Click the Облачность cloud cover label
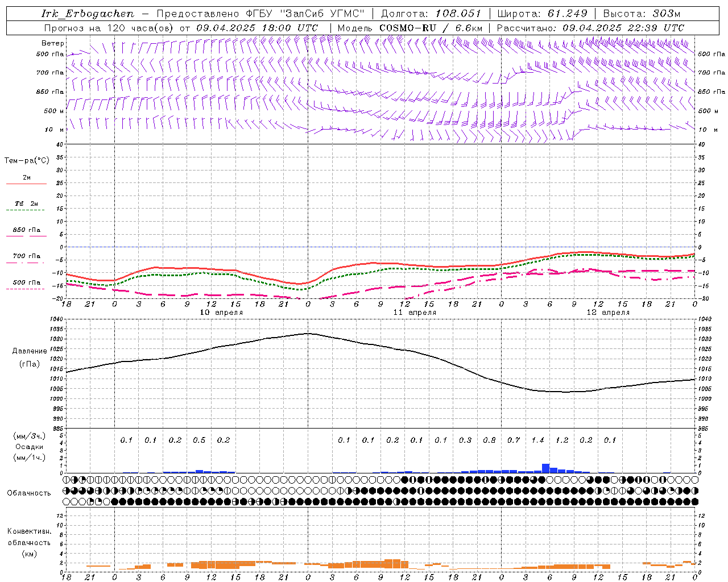The image size is (728, 582). 29,493
